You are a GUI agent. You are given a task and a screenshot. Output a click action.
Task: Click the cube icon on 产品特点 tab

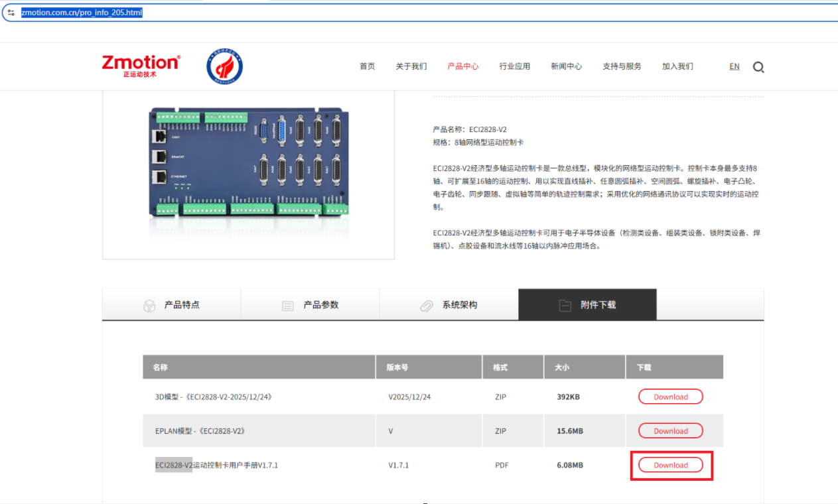(149, 306)
